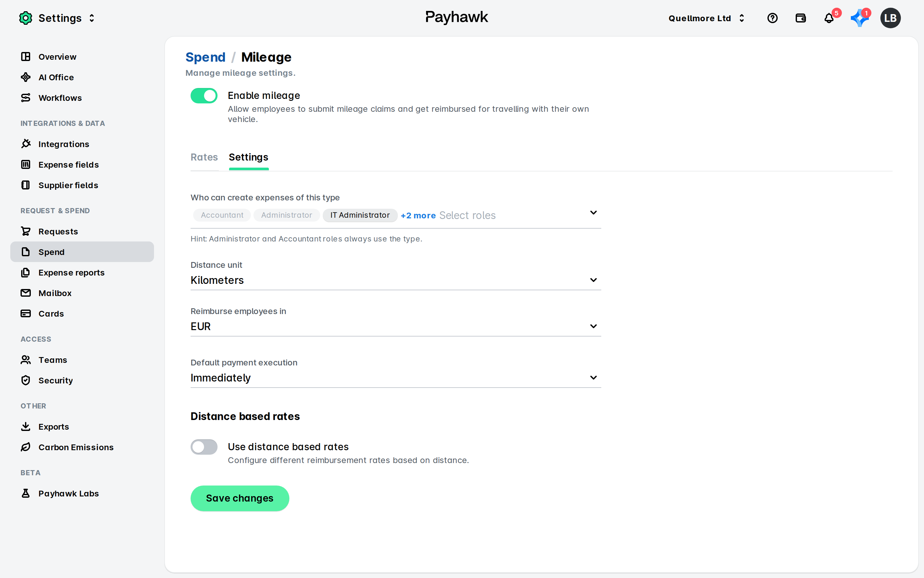Open the Distance unit Kilometers dropdown
Viewport: 924px width, 578px height.
[x=396, y=280]
